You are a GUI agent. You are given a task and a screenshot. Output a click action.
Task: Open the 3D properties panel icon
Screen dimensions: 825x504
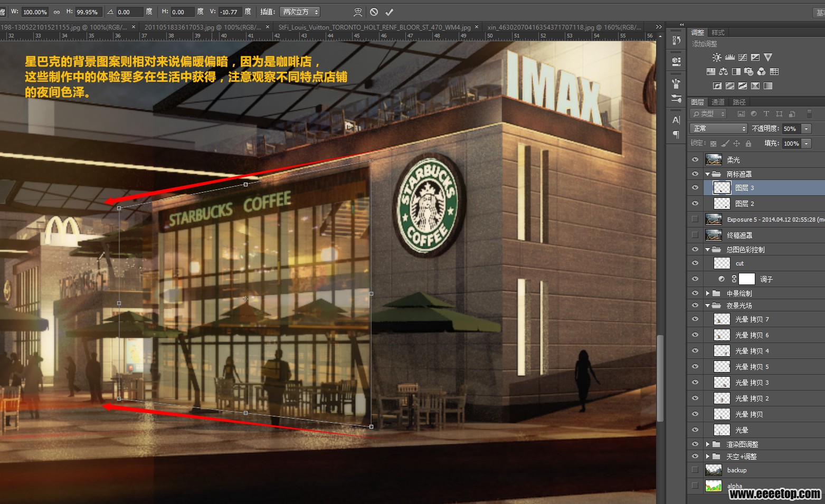[x=676, y=61]
